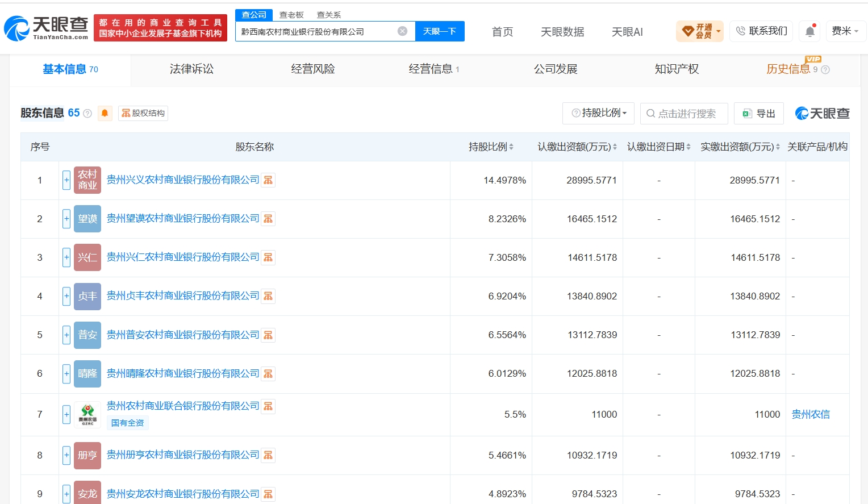Open 贵州兴义农村商业银行股份有限公司 link
Image resolution: width=868 pixels, height=504 pixels.
[183, 180]
